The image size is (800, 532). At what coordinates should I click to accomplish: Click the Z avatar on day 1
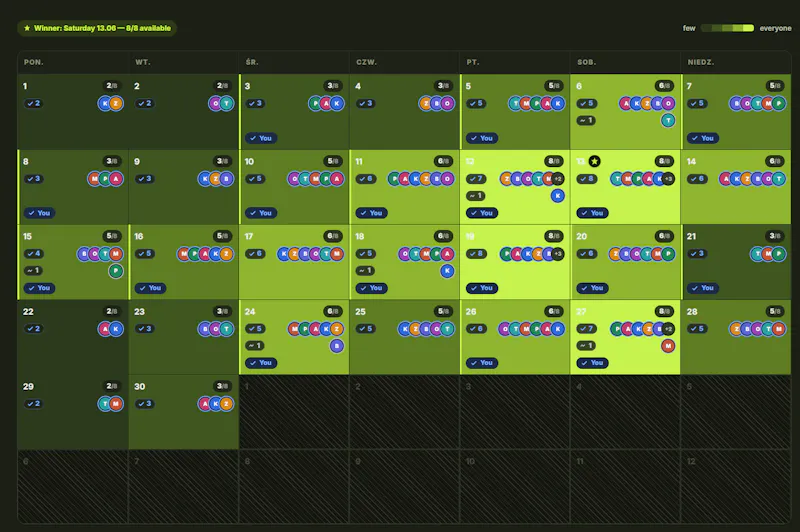coord(116,104)
